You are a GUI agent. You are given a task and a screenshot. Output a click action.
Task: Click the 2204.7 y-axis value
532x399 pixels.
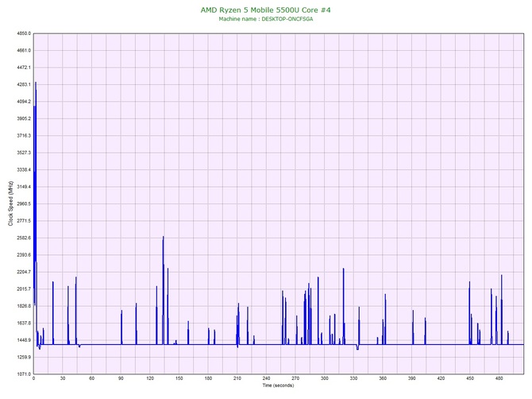24,272
